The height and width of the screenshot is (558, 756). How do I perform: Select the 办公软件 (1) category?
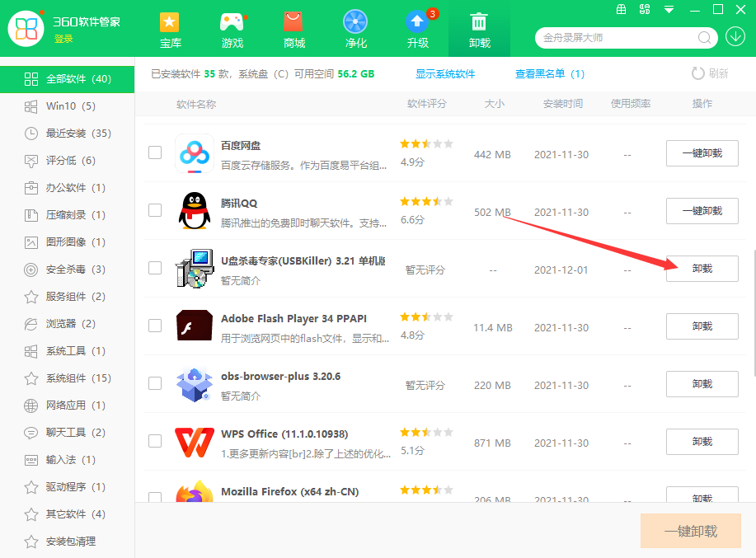tap(67, 188)
